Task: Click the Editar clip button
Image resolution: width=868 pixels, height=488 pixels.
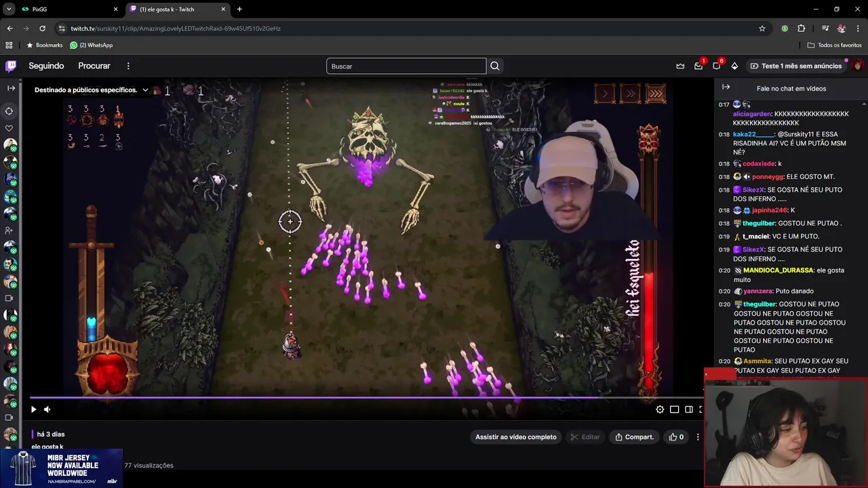Action: click(585, 437)
